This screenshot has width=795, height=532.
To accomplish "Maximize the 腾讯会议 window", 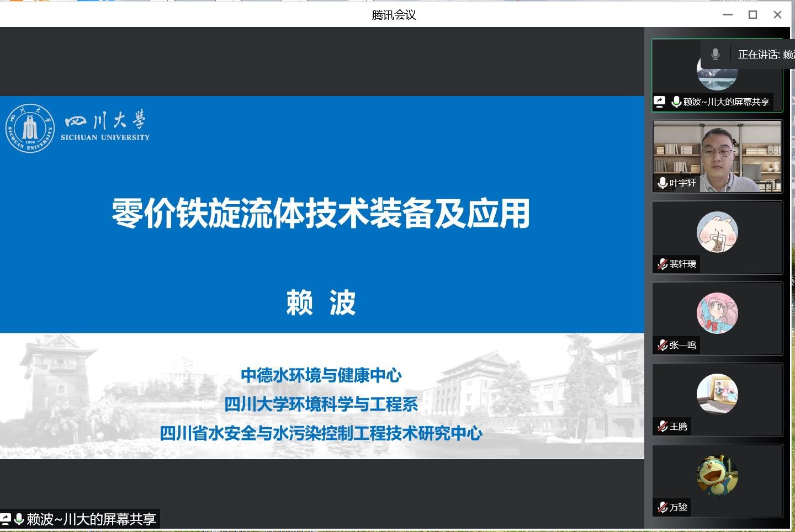I will pos(752,15).
